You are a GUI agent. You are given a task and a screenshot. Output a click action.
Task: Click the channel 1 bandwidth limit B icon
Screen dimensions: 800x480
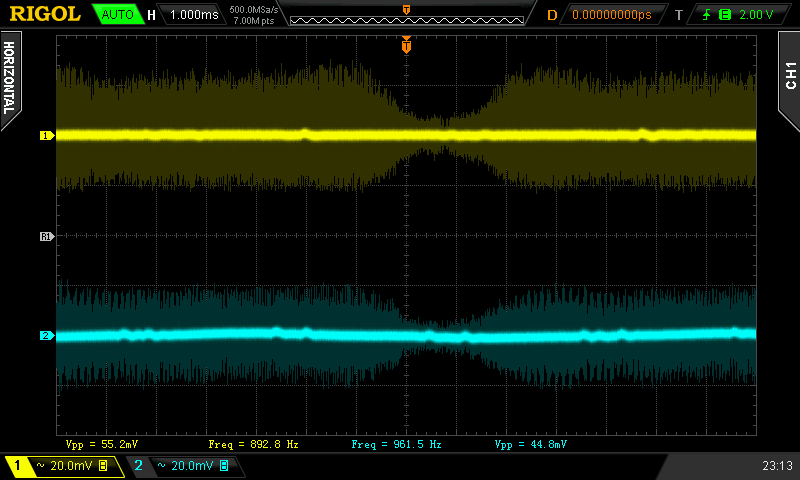[x=103, y=466]
